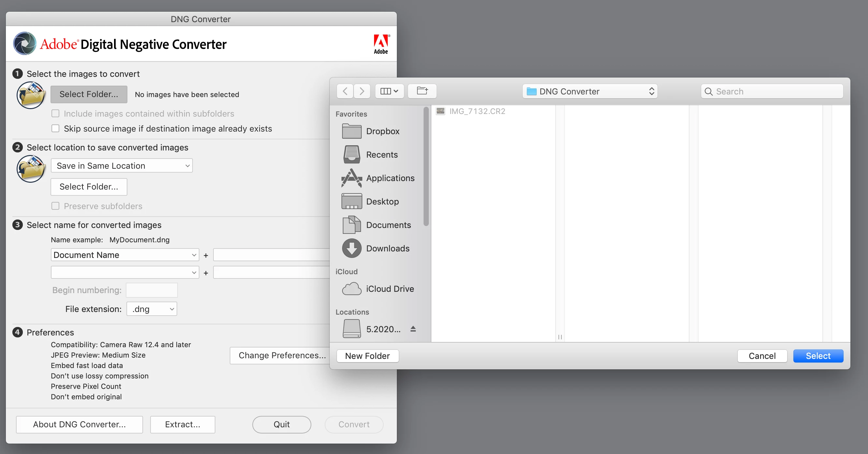Click the back navigation arrow in file dialog

[345, 91]
